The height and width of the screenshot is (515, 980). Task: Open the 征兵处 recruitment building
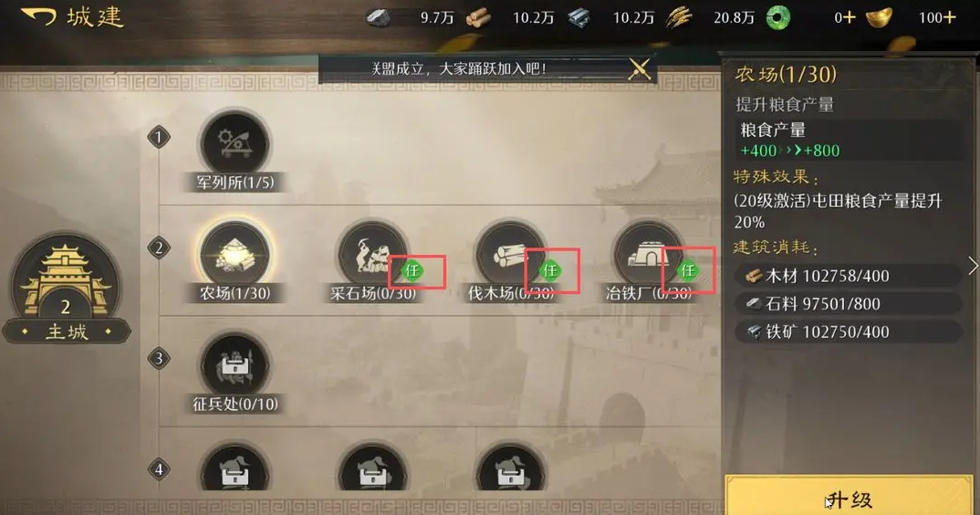click(235, 366)
